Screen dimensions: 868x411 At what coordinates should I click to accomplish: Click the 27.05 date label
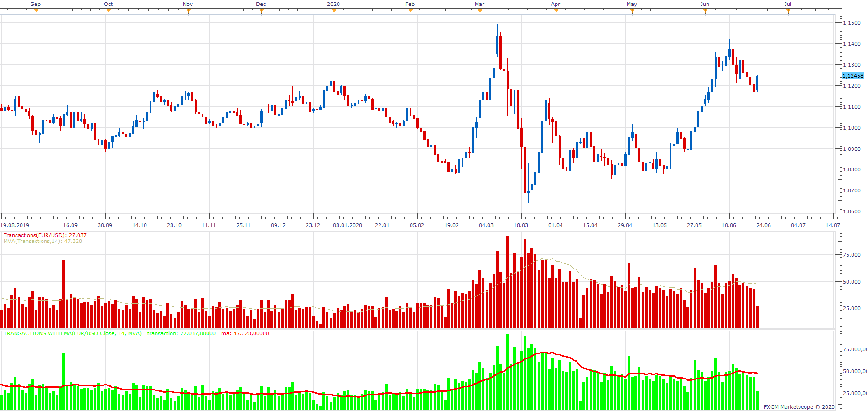pyautogui.click(x=694, y=225)
